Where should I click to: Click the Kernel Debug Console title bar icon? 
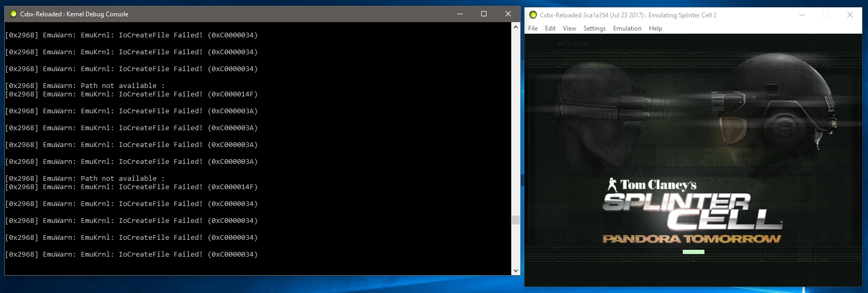(x=13, y=14)
